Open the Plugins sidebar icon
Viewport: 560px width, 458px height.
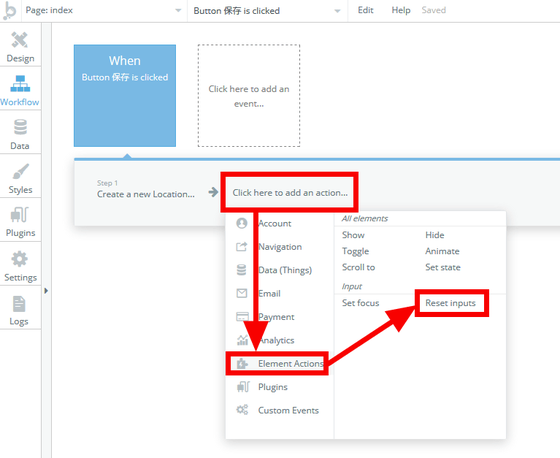(x=20, y=215)
